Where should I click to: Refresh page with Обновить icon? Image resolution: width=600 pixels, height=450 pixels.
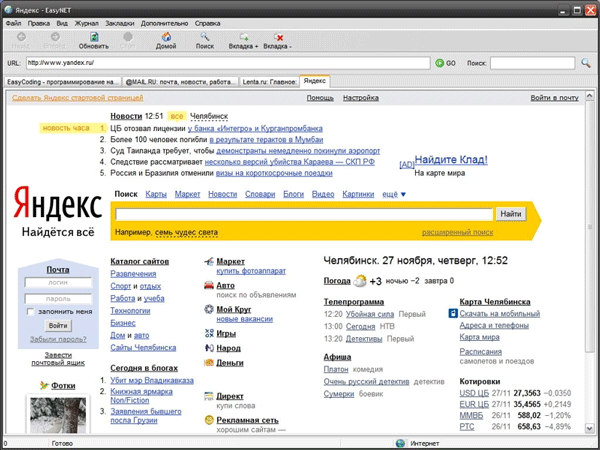tap(94, 37)
